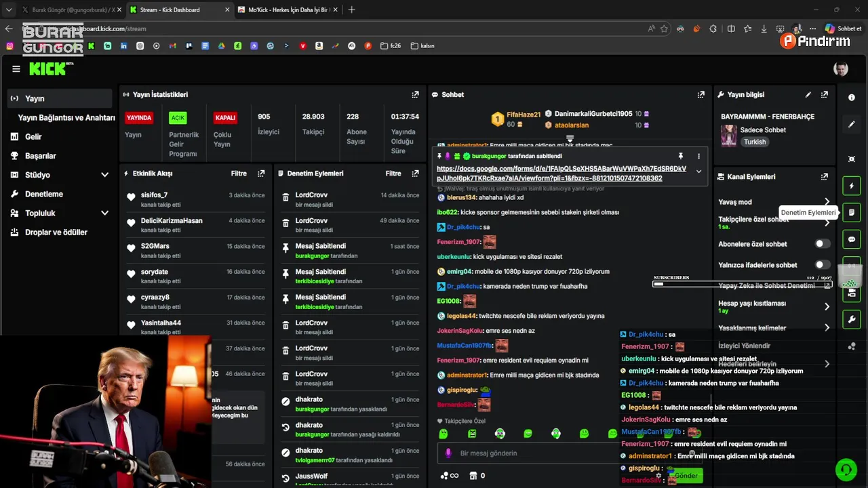Collapse the chat leaderboard handle
This screenshot has height=488, width=868.
[570, 138]
